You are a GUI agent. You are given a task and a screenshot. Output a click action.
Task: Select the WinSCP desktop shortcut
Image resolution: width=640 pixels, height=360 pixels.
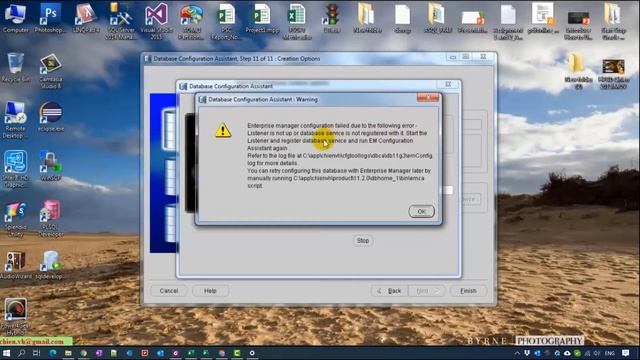[51, 166]
